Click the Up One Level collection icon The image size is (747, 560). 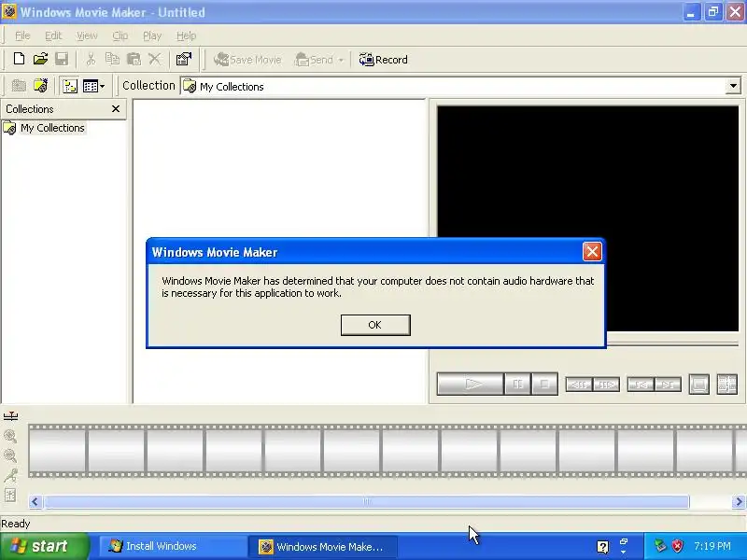click(x=19, y=86)
